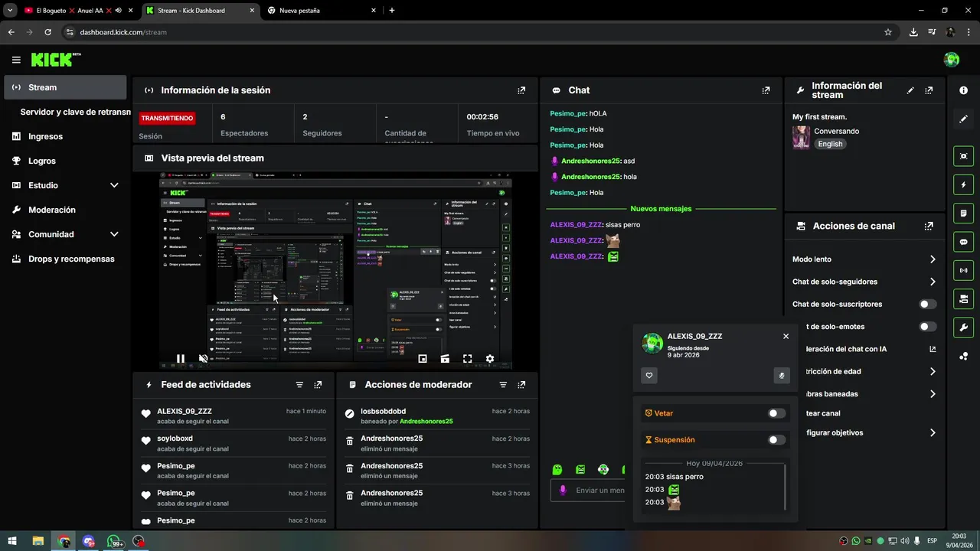Screen dimensions: 980x551
Task: Click Andreshonores25 link in the losbsobdobd ban entry
Action: coord(426,422)
